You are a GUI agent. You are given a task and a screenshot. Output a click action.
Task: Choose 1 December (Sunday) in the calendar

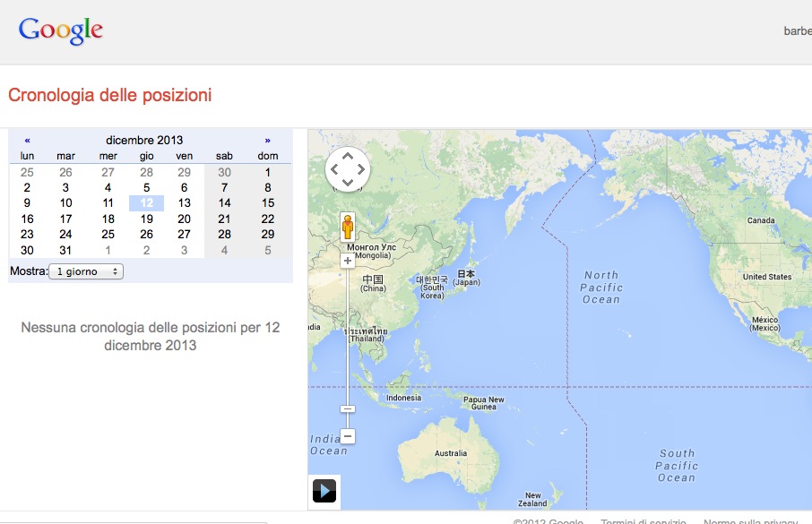[x=267, y=172]
